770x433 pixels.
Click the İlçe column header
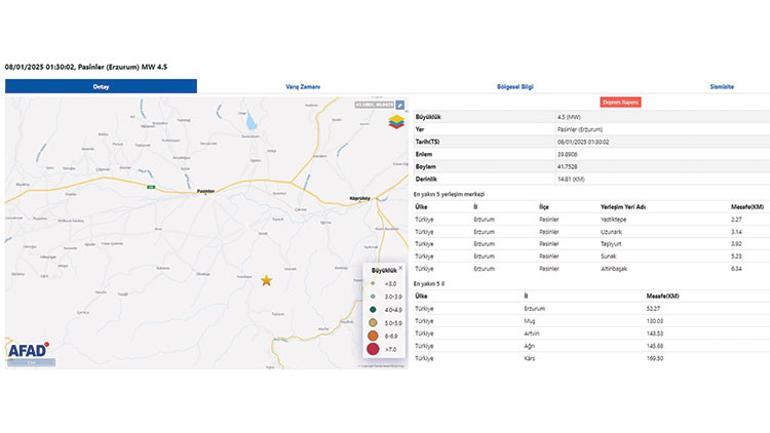pos(544,207)
